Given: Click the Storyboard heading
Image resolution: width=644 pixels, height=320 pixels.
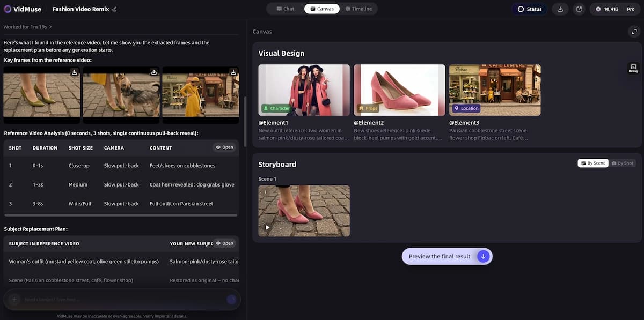Looking at the screenshot, I should pos(277,164).
